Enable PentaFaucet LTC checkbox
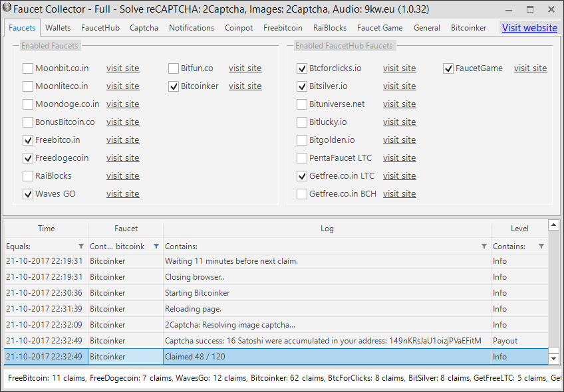The width and height of the screenshot is (564, 392). click(301, 158)
